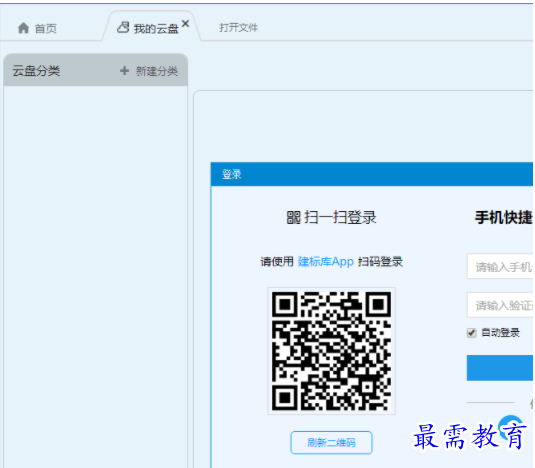Open the 建标库App link
535x468 pixels.
pyautogui.click(x=326, y=262)
